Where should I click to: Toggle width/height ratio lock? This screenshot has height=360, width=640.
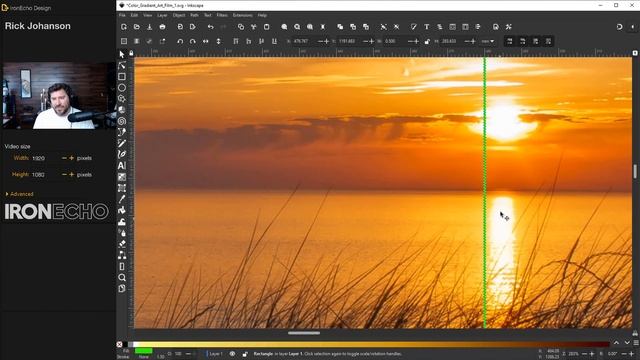pyautogui.click(x=427, y=41)
